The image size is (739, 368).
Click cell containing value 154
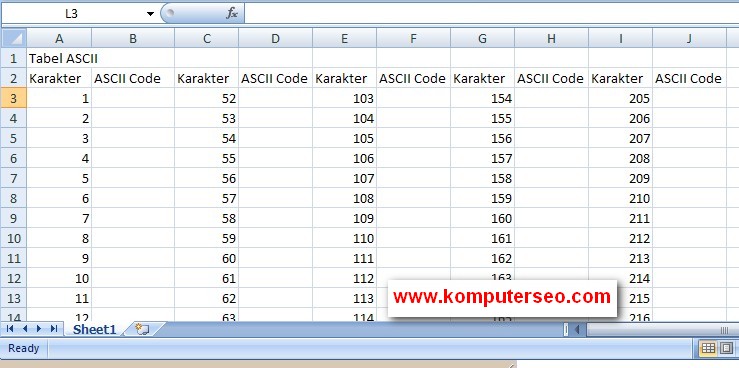click(x=482, y=98)
